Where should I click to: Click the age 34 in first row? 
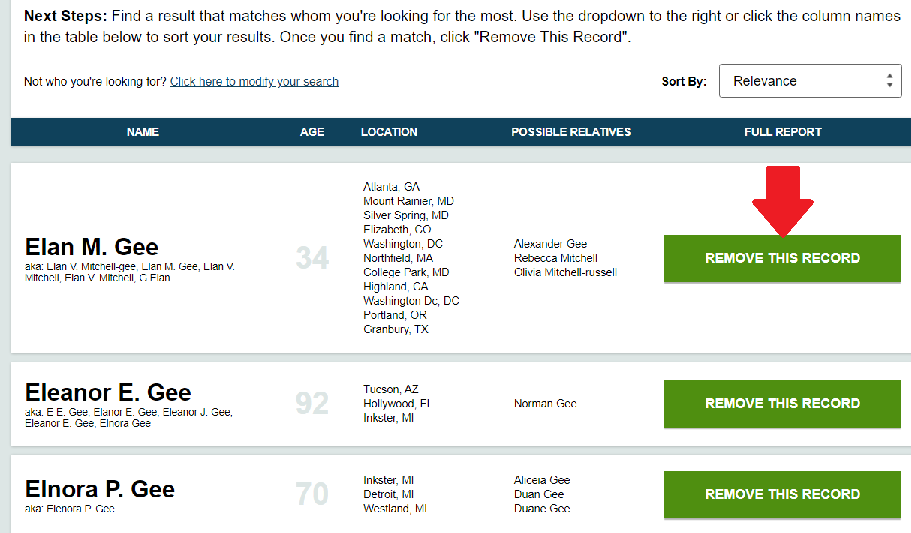(x=312, y=258)
